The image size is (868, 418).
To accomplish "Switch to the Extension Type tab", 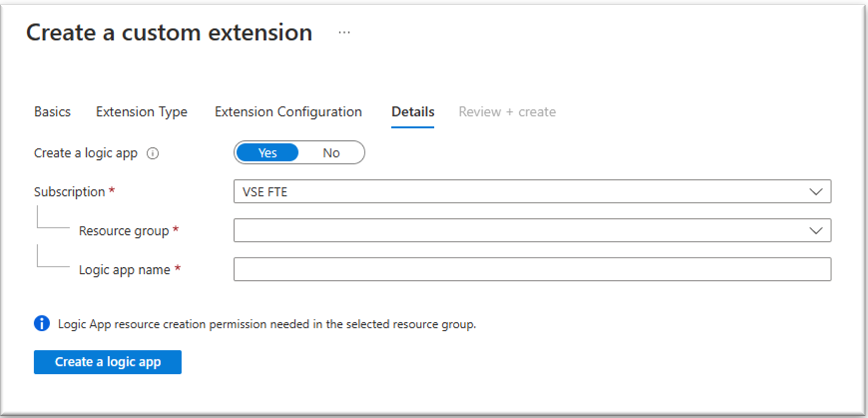I will click(142, 112).
